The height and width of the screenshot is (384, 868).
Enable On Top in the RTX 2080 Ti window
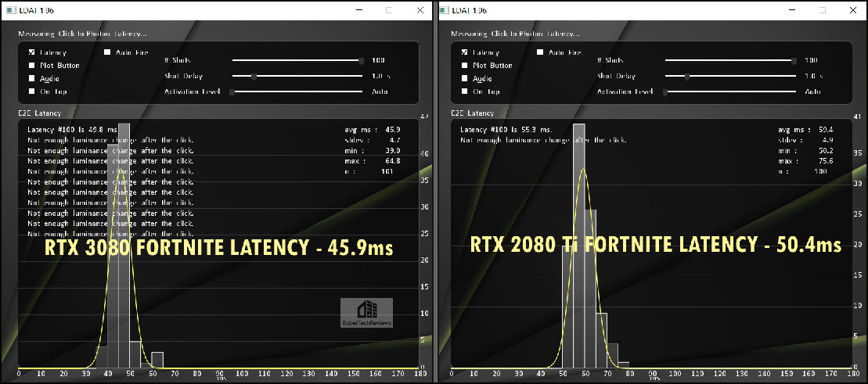(464, 92)
